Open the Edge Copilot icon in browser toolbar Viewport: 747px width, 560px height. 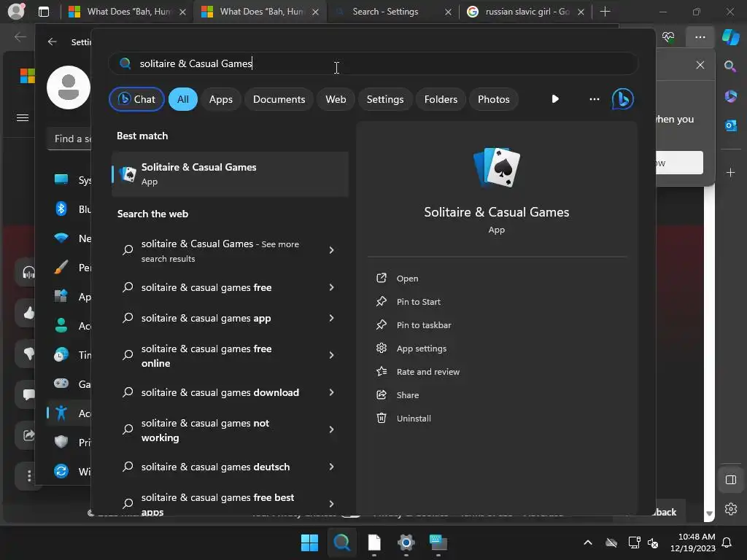click(730, 36)
